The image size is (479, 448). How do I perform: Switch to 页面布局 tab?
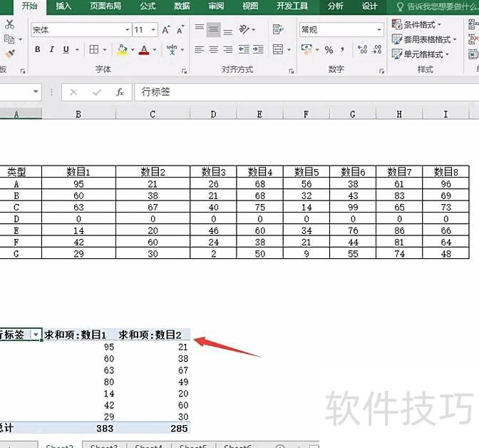click(x=105, y=6)
